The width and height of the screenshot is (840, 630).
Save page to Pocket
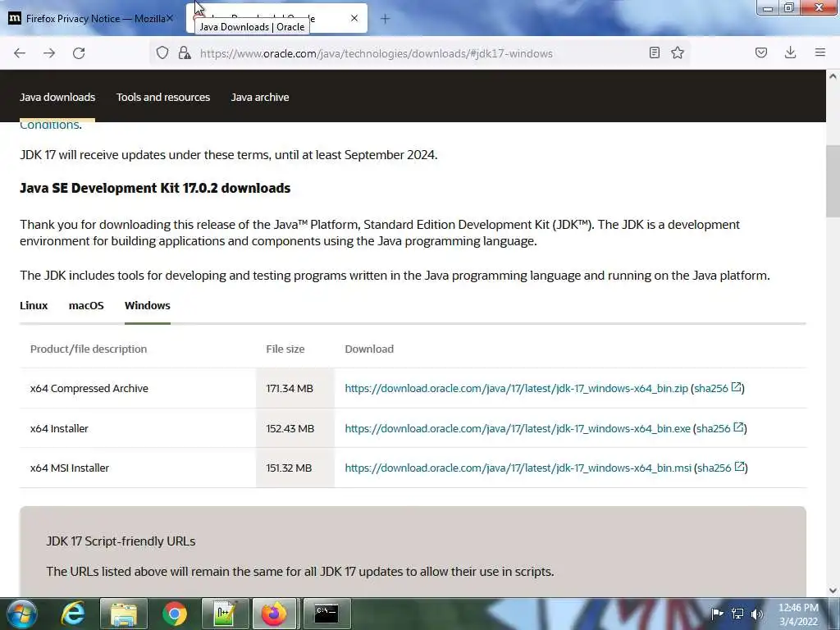point(760,52)
